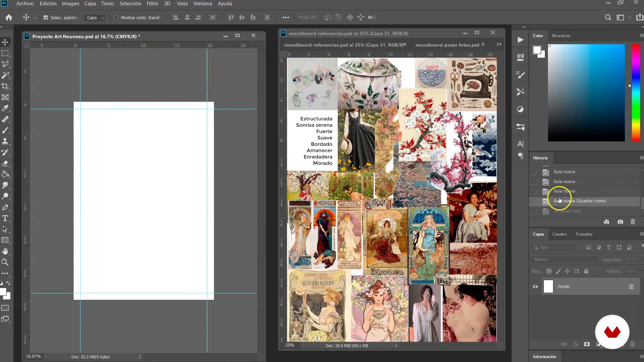Image resolution: width=644 pixels, height=362 pixels.
Task: Expand the Move tool preset picker arrow
Action: (35, 18)
